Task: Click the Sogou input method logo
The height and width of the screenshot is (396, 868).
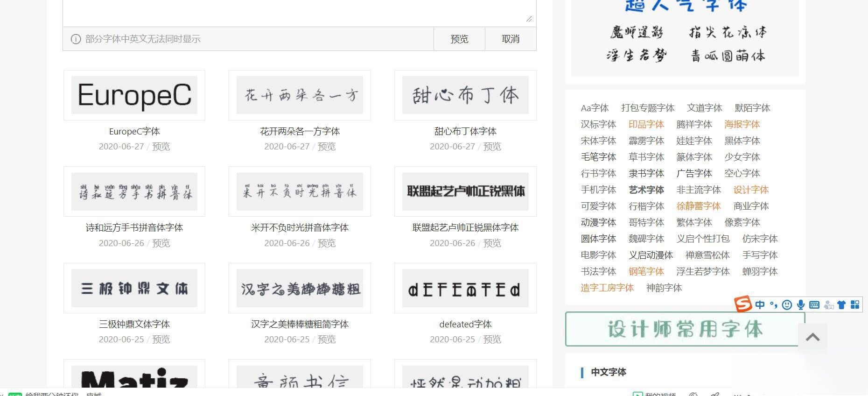Action: click(743, 304)
